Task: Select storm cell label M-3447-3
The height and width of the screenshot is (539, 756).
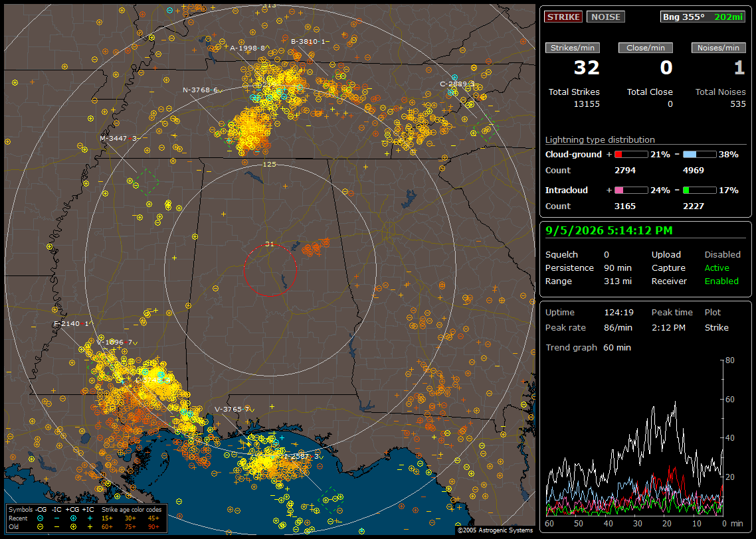Action: [x=120, y=138]
